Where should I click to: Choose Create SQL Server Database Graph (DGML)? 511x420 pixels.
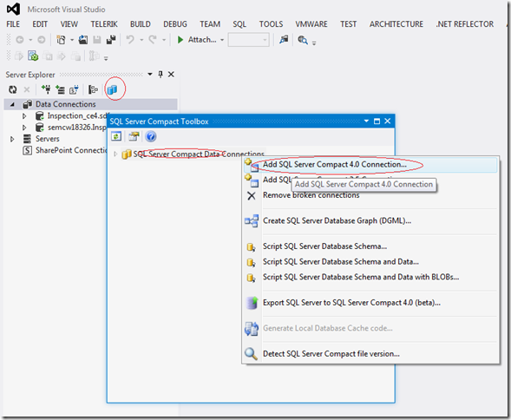click(370, 220)
